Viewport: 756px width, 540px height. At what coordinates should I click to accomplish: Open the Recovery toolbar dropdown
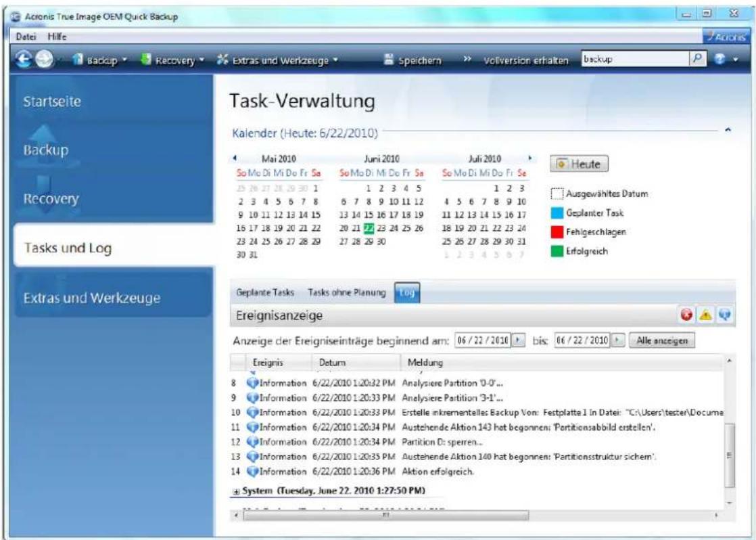click(172, 60)
